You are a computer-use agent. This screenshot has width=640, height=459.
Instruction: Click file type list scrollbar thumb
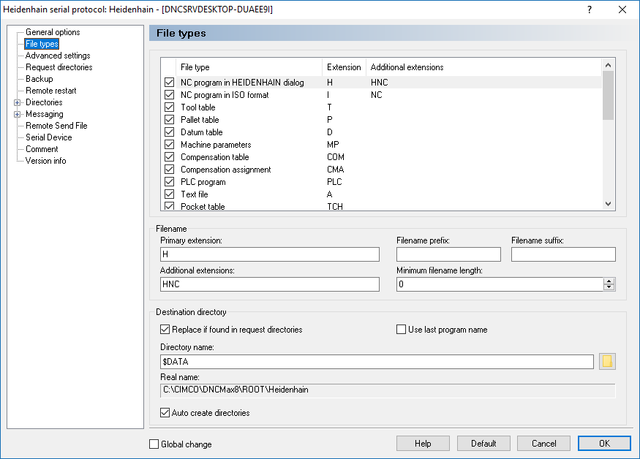coord(608,95)
